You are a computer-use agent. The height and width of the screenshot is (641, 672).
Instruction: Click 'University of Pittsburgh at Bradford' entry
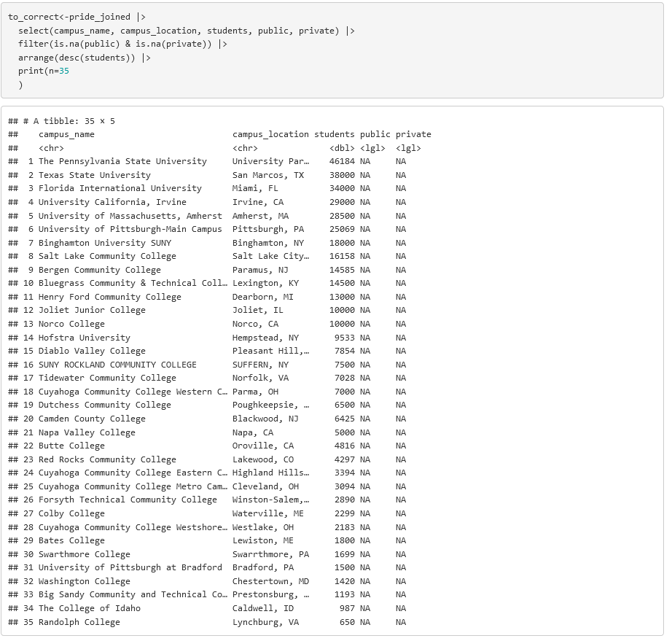[130, 567]
